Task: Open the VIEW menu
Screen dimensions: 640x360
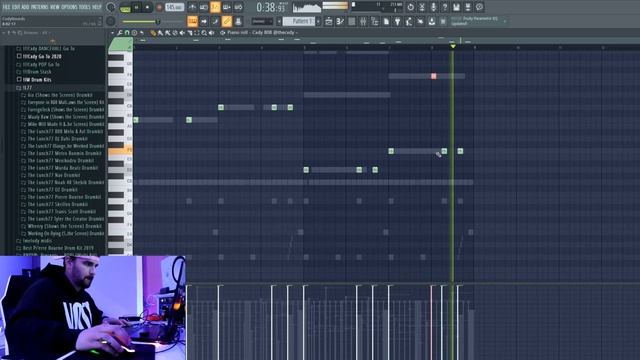Action: 55,7
